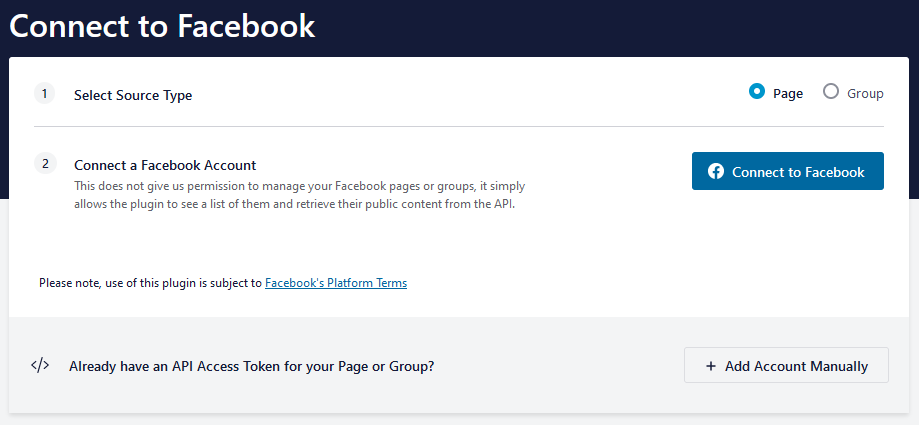Click the Select Source Type label

(x=133, y=95)
